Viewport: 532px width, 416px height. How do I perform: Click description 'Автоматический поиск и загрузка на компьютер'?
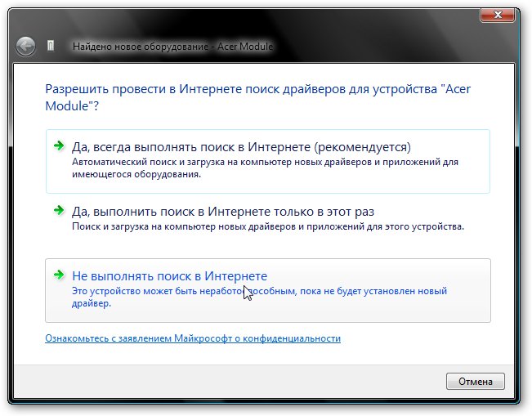point(265,168)
